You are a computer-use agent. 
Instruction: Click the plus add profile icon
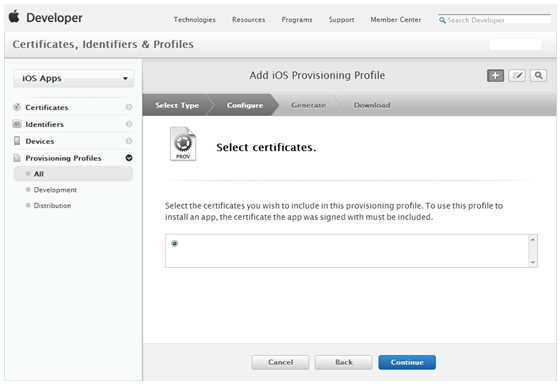point(495,75)
